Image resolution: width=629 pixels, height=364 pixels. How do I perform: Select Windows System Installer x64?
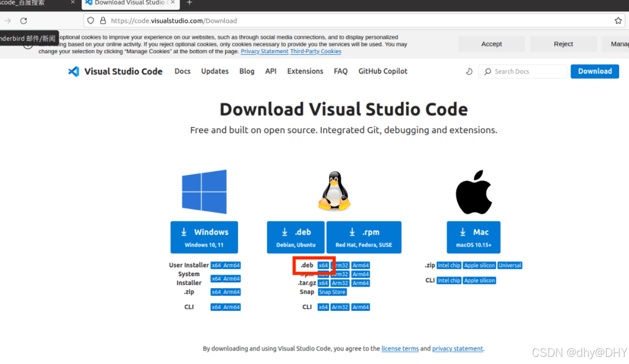pos(216,279)
